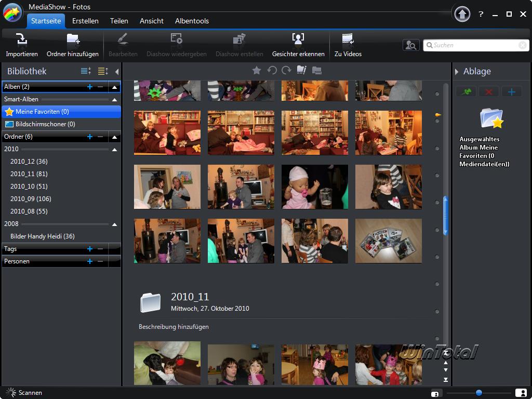Screen dimensions: 532x399
Task: Collapse the Ablage panel arrow
Action: tap(457, 72)
